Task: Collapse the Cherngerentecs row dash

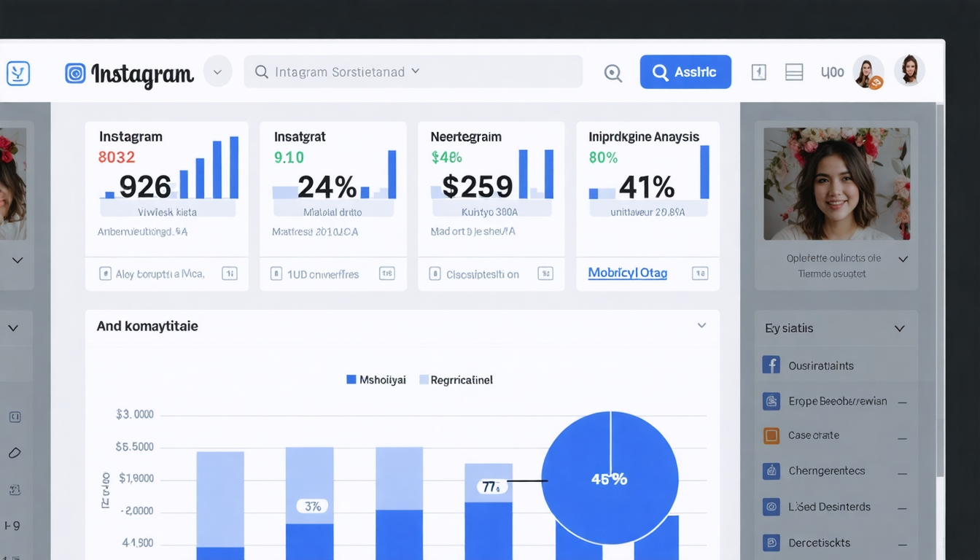Action: click(x=902, y=473)
